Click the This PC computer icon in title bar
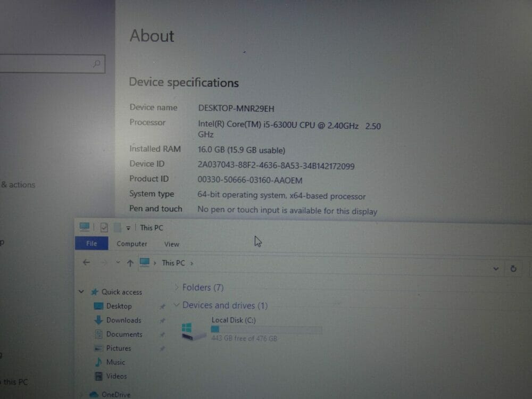 pos(85,227)
